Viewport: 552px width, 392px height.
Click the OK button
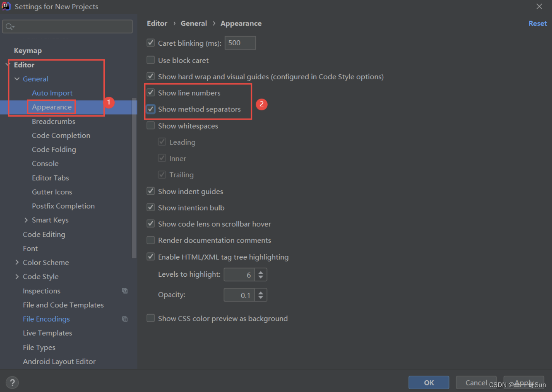coord(429,382)
